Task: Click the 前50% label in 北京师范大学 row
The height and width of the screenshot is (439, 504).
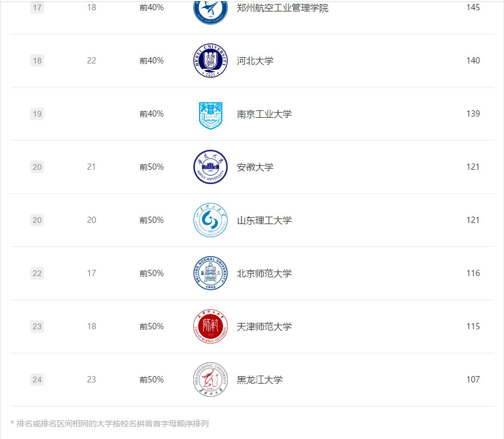Action: pos(152,273)
